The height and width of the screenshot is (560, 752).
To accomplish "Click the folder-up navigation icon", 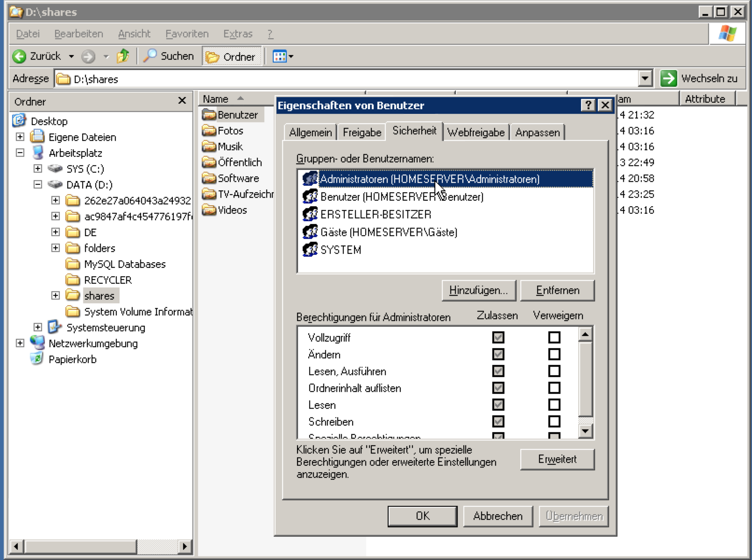I will (123, 56).
